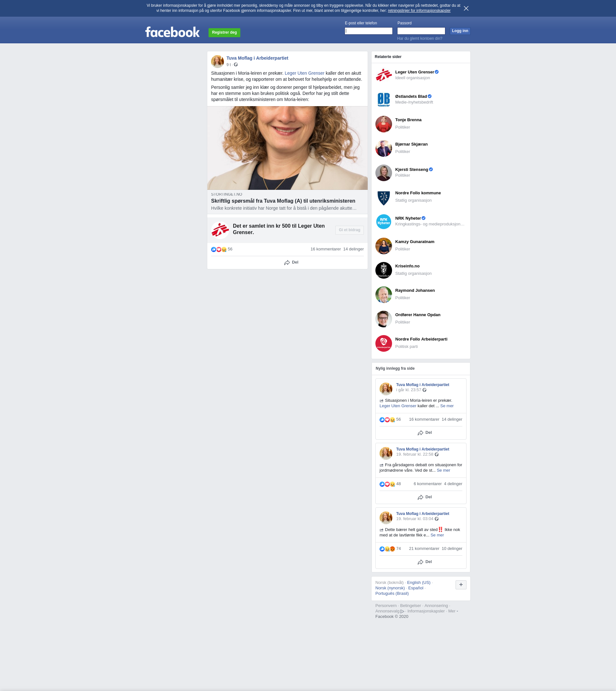Click Kamzy Gunaratnam profile picture
This screenshot has width=616, height=691.
point(383,246)
